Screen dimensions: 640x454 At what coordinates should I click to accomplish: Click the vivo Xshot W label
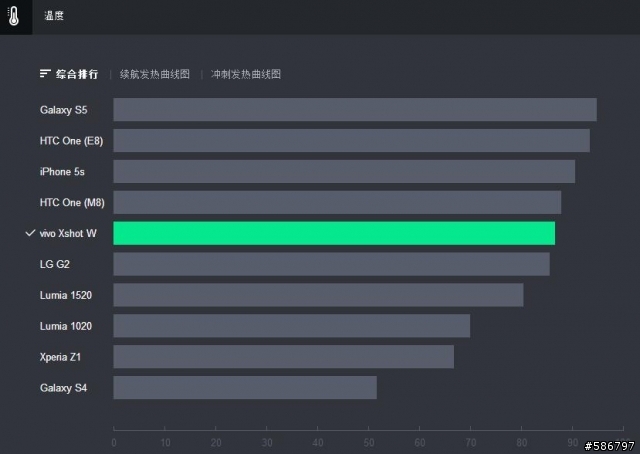[68, 234]
